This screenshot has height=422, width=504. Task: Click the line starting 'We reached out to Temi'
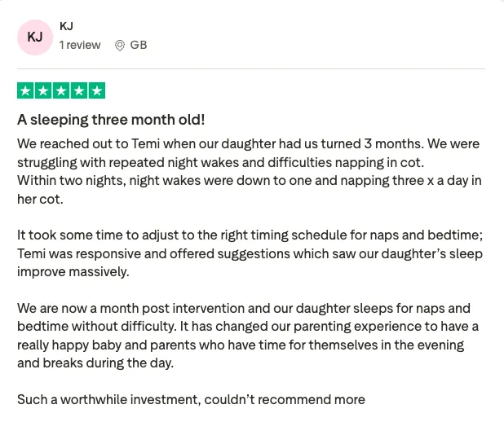(248, 143)
